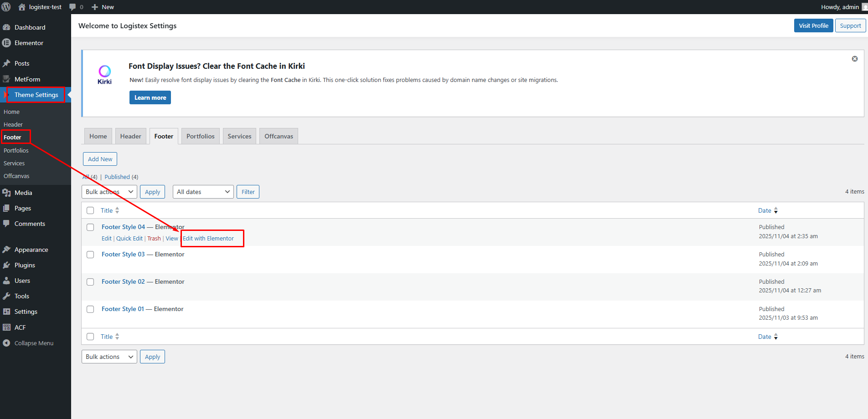868x419 pixels.
Task: Click the Add New button
Action: tap(100, 159)
